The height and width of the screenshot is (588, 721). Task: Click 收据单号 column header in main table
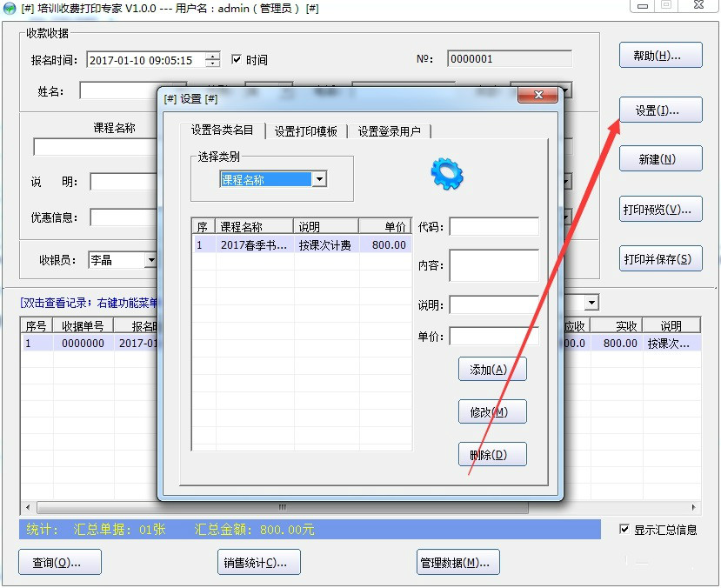[83, 326]
